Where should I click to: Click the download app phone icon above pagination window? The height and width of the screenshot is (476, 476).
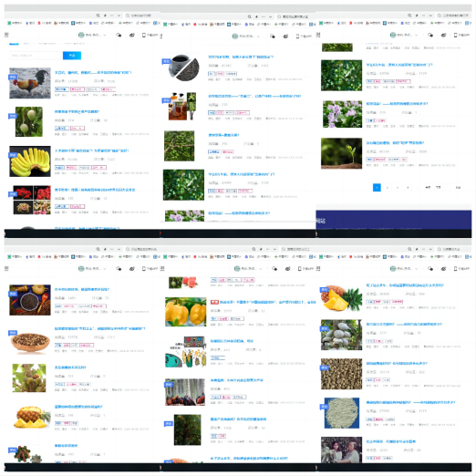pos(455,36)
